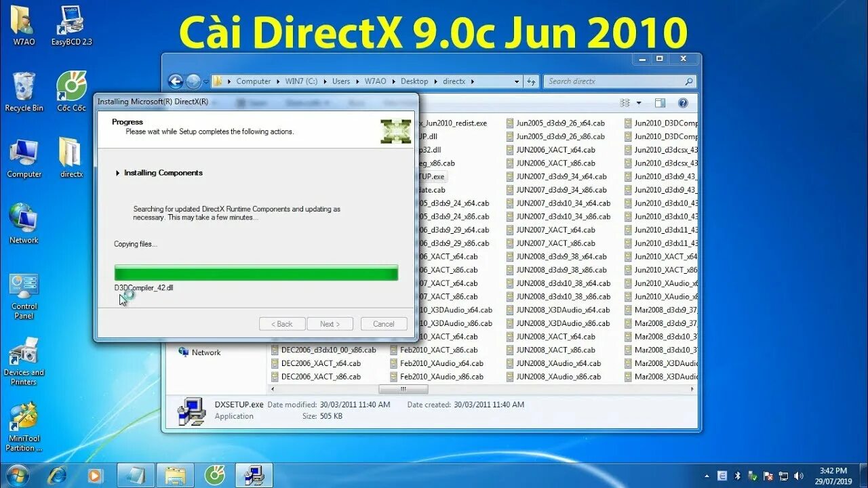This screenshot has height=488, width=868.
Task: Open the address bar history dropdown
Action: pyautogui.click(x=516, y=81)
